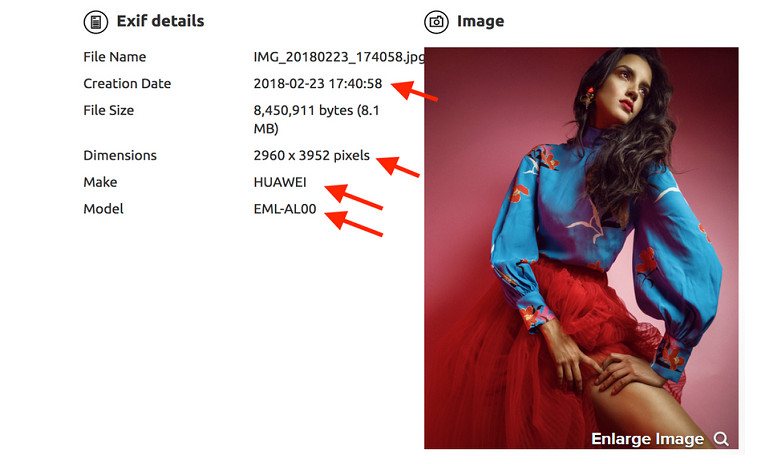Click the HUAWEI make value
This screenshot has height=464, width=776.
coord(280,182)
